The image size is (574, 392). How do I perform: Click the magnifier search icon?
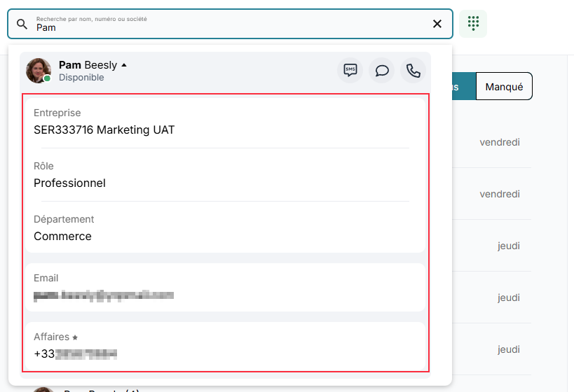coord(22,24)
